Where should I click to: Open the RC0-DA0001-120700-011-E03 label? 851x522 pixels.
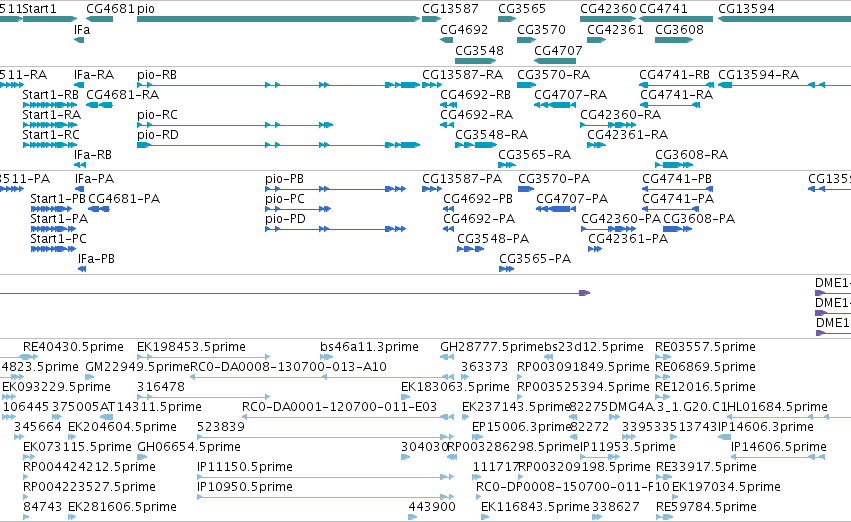[340, 407]
